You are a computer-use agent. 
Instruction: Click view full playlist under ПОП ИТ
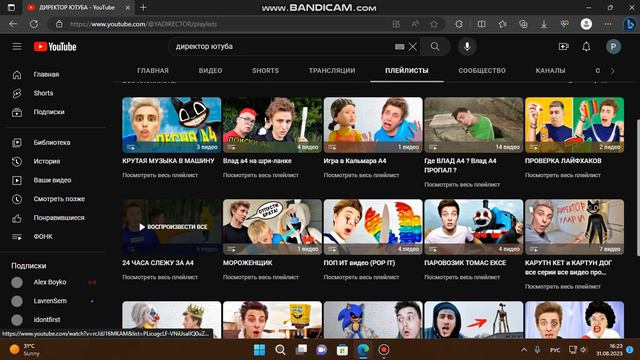coord(361,277)
